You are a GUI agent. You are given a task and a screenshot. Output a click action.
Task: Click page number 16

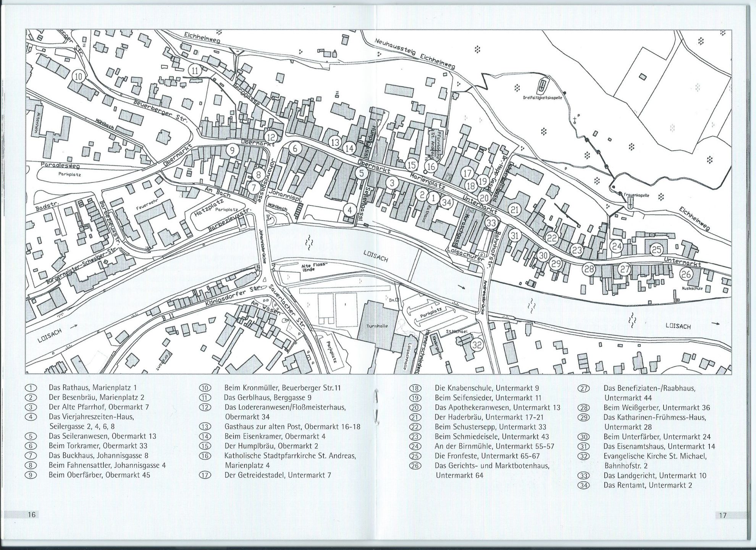32,515
